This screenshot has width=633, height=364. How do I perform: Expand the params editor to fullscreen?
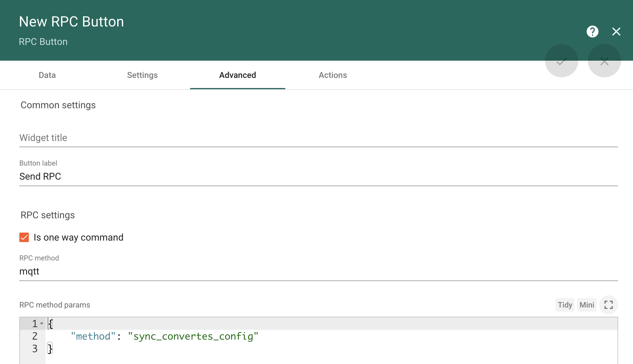(609, 305)
